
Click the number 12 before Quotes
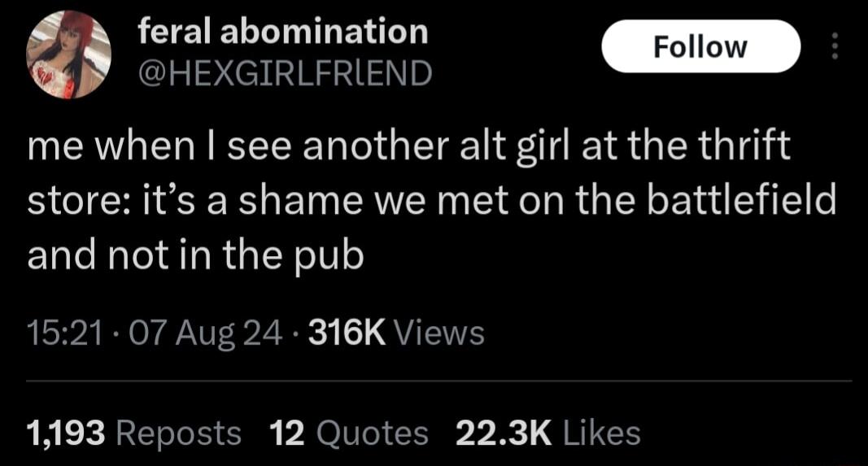(x=287, y=433)
